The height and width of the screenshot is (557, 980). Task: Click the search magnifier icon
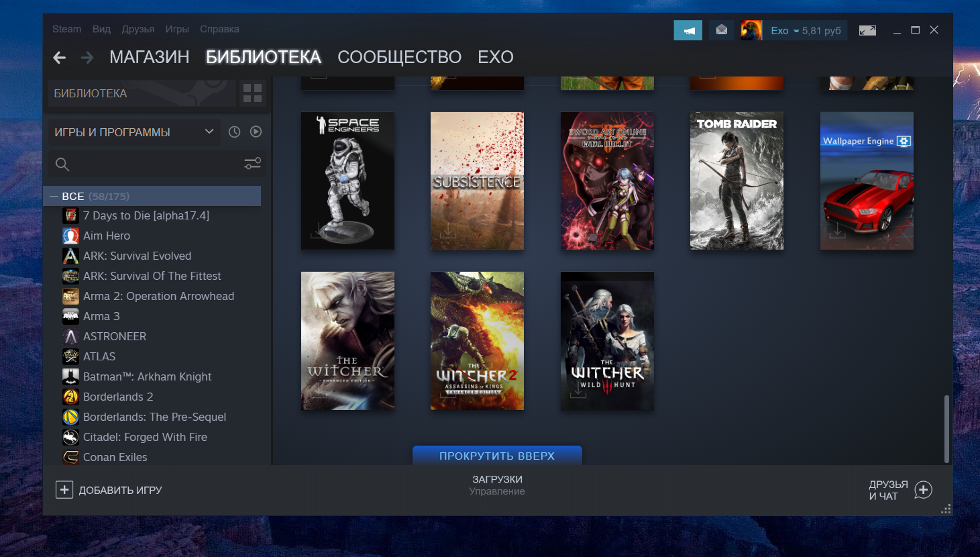pyautogui.click(x=62, y=164)
